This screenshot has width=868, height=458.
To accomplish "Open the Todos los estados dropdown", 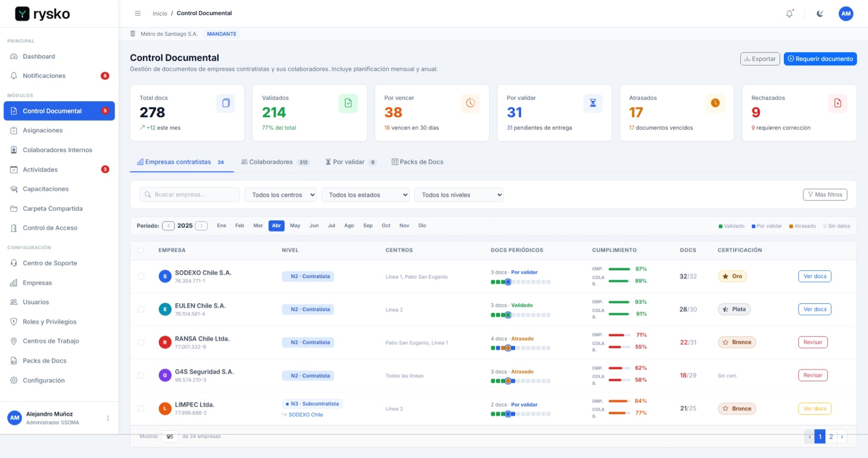I will point(365,195).
